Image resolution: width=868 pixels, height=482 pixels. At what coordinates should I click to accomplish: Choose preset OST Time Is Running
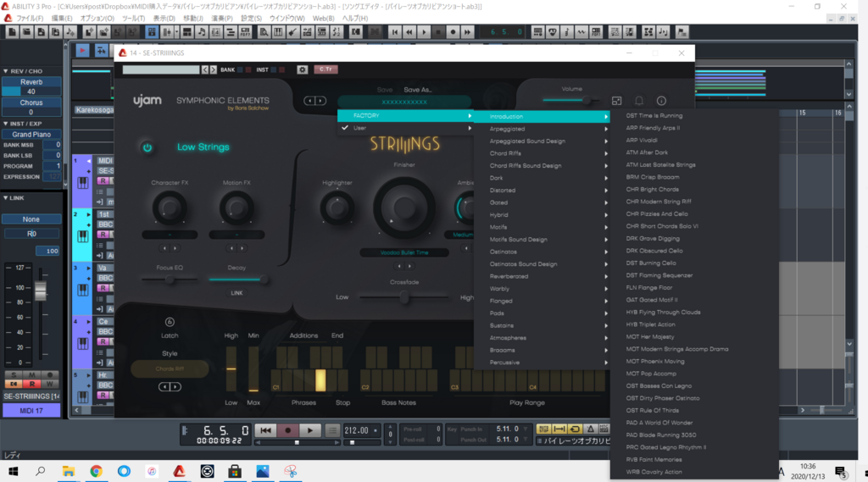(654, 116)
